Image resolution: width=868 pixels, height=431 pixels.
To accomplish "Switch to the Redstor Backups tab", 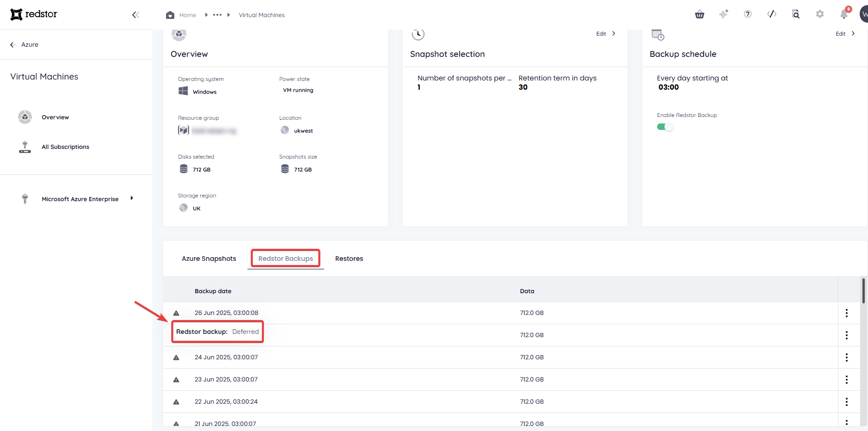I will [x=286, y=259].
